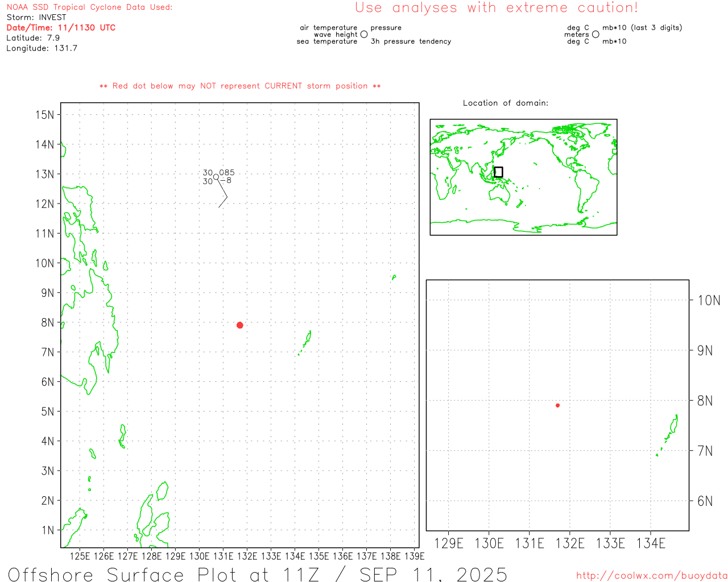Image resolution: width=728 pixels, height=582 pixels.
Task: Click the '10N' label on the inset map
Action: [709, 300]
